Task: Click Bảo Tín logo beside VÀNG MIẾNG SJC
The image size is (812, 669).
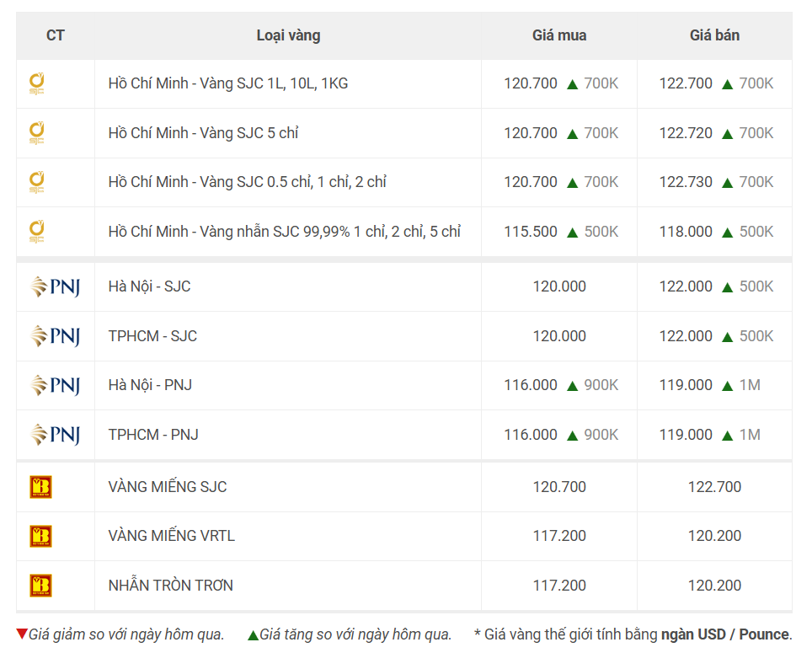Action: pyautogui.click(x=41, y=487)
